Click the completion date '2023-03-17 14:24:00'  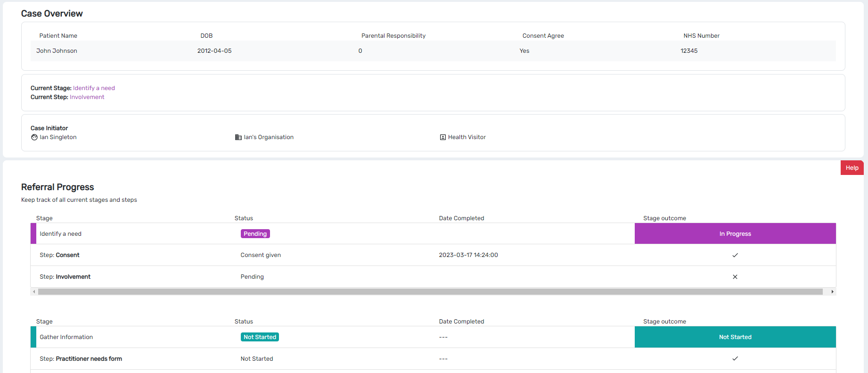(x=468, y=255)
